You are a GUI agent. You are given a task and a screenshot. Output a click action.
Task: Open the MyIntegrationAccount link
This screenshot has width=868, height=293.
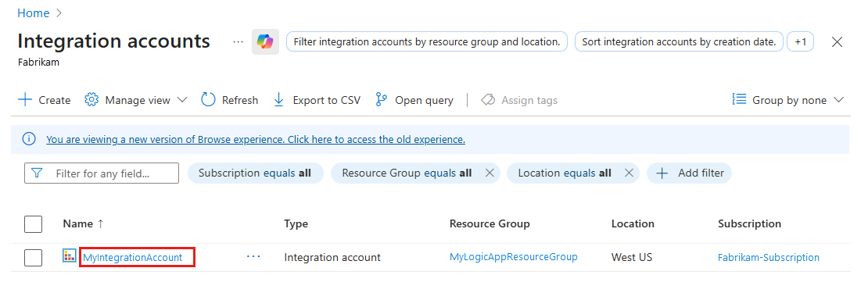click(133, 257)
